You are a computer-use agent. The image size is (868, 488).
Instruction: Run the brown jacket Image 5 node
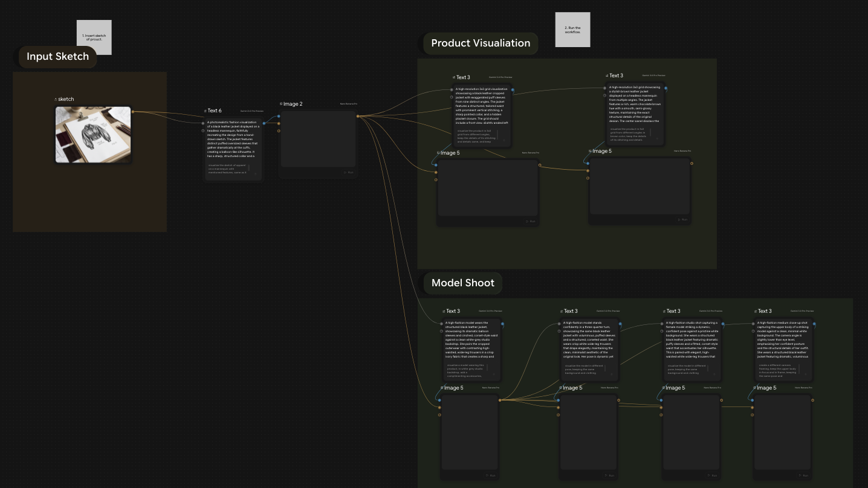tap(682, 220)
